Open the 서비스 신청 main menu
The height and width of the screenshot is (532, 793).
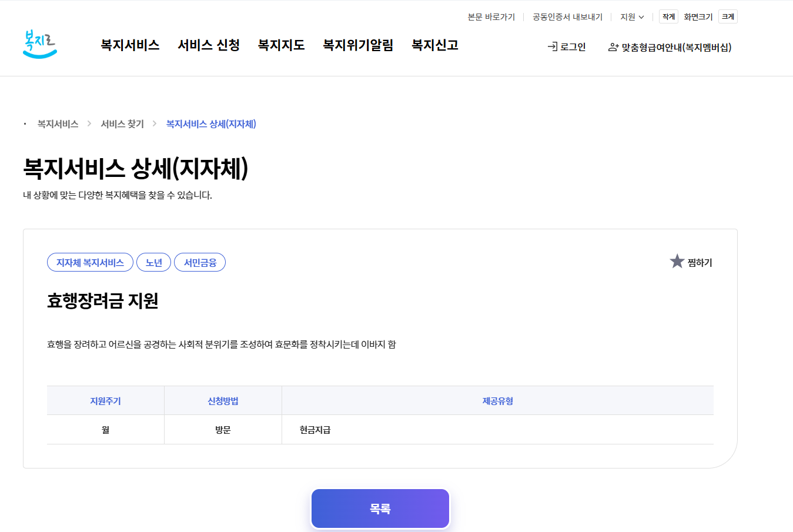coord(209,45)
